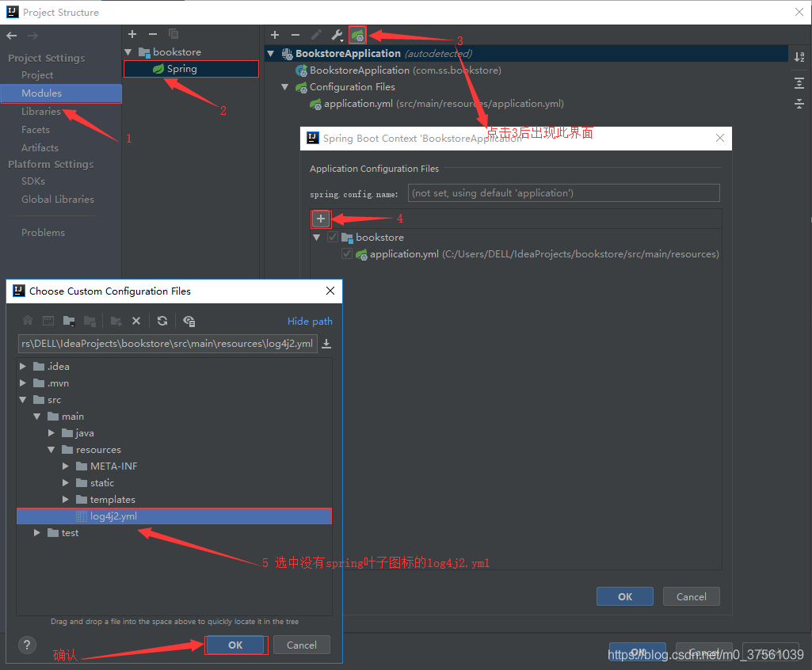Open Problems in sidebar
812x670 pixels.
tap(43, 233)
